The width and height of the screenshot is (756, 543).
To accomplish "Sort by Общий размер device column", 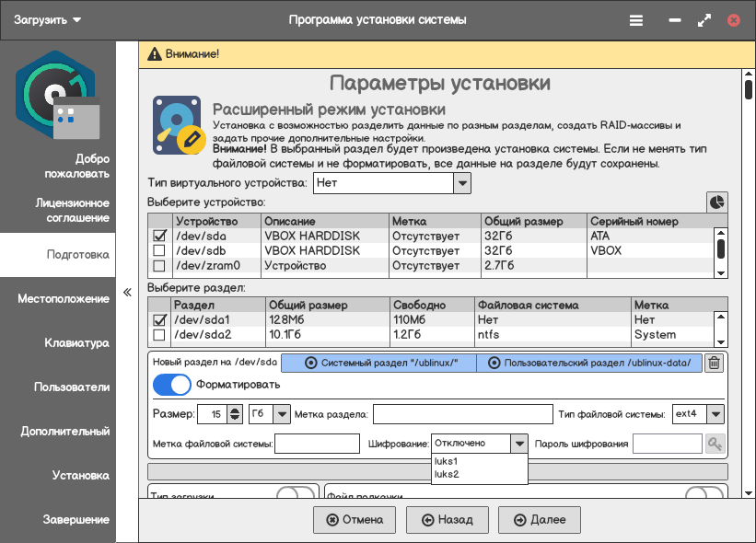I will tap(534, 221).
